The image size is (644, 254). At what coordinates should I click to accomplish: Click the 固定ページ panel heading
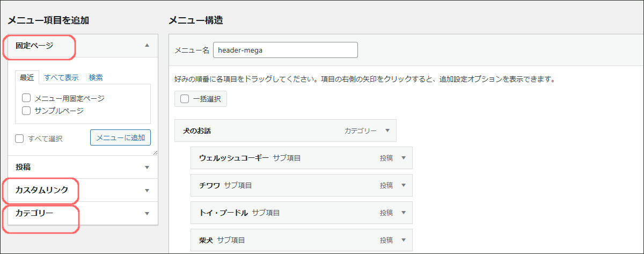click(34, 46)
